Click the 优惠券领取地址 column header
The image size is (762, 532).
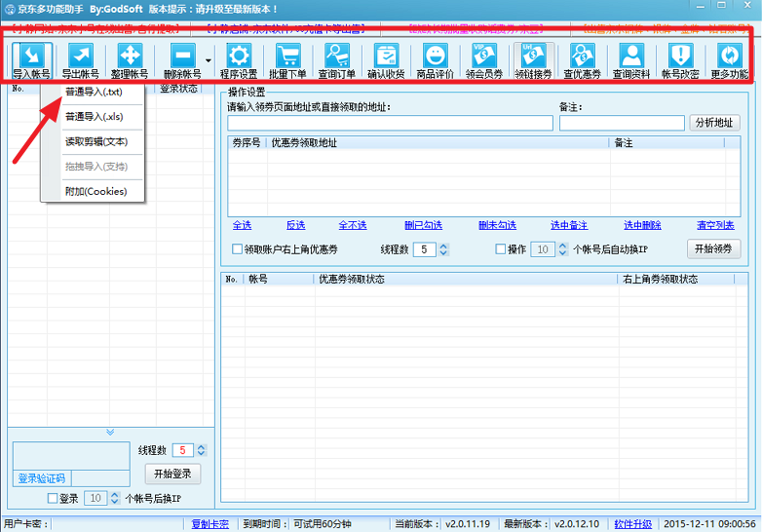coord(438,143)
